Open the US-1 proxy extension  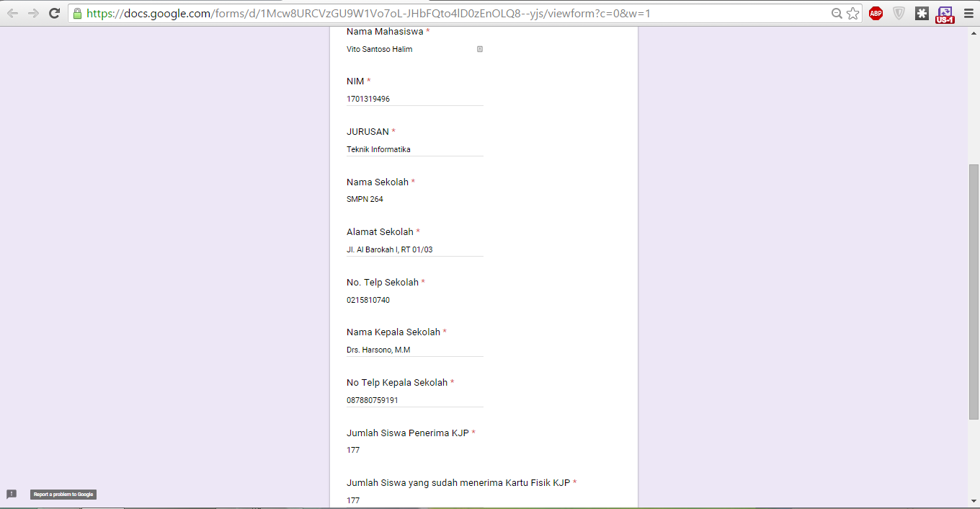click(945, 14)
